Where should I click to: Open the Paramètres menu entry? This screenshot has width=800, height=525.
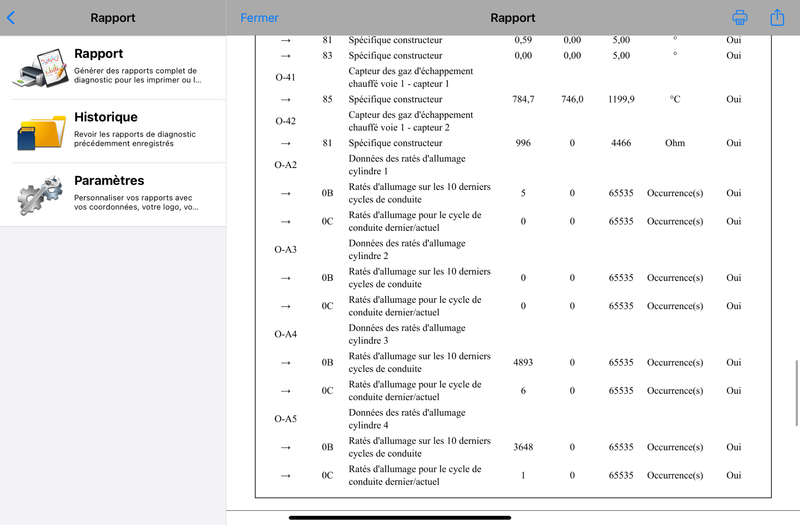(113, 195)
